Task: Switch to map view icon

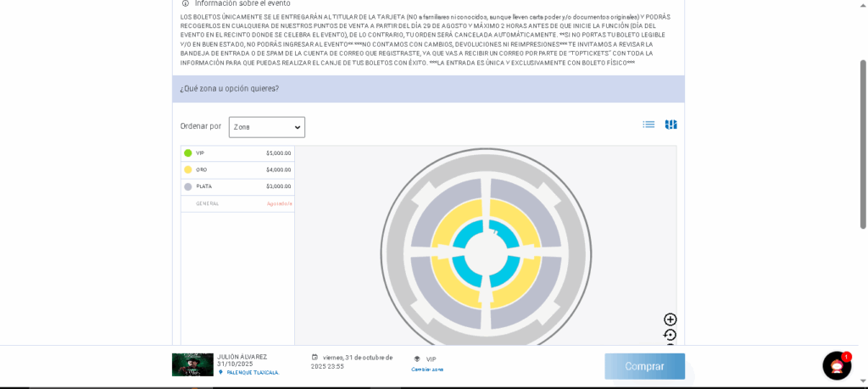Action: 671,125
